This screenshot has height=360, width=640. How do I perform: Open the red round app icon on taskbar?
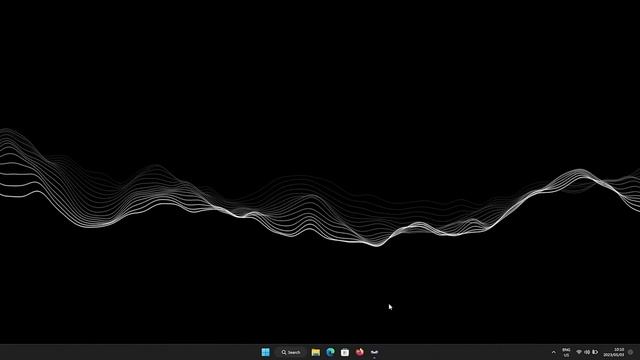click(360, 352)
